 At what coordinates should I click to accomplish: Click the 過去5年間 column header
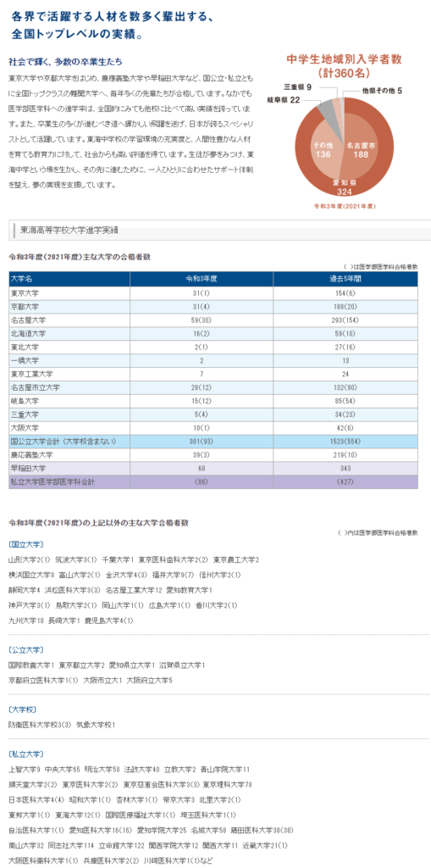[345, 278]
